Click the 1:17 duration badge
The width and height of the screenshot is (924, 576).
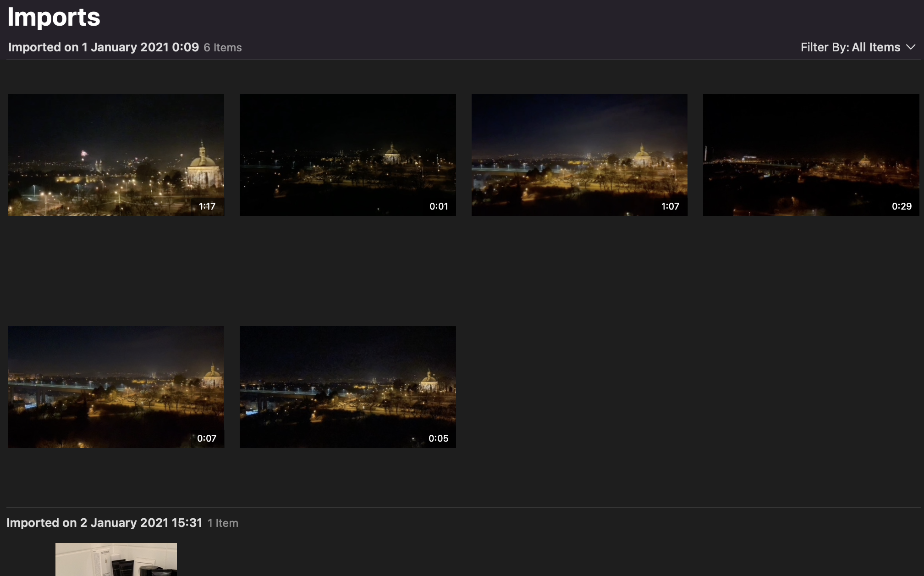pos(207,206)
